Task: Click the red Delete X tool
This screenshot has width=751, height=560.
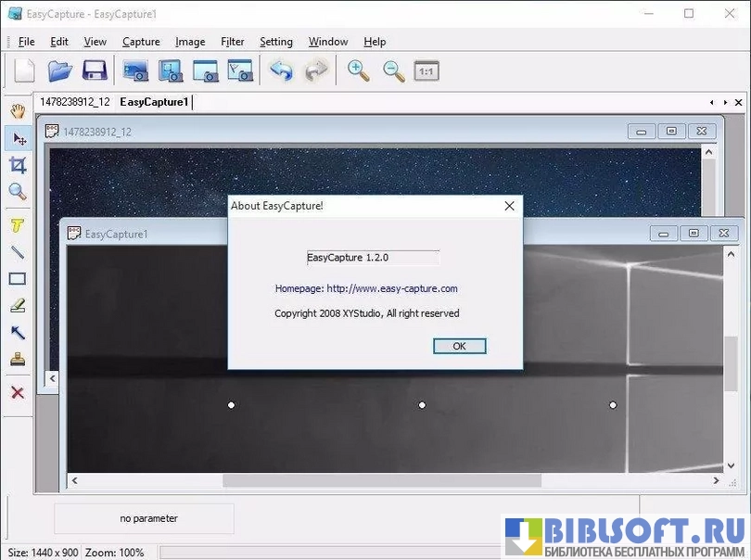Action: tap(18, 393)
